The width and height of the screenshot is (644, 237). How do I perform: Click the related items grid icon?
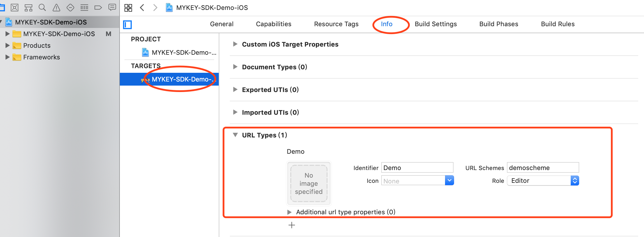128,8
